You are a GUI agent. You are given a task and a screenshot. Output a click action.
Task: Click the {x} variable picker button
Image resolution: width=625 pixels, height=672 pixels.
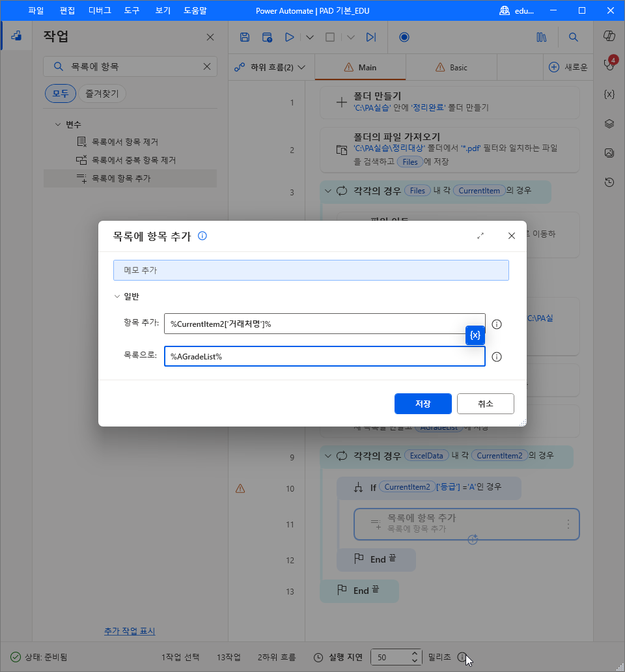(x=475, y=335)
